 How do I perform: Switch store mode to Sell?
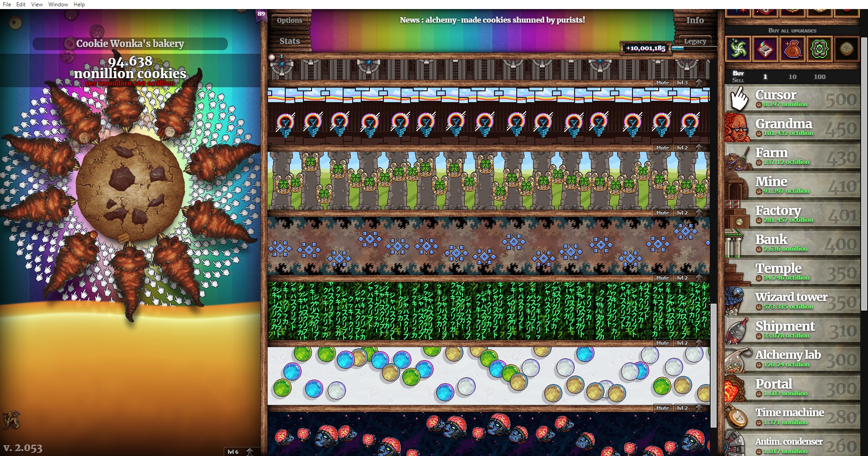pyautogui.click(x=738, y=80)
